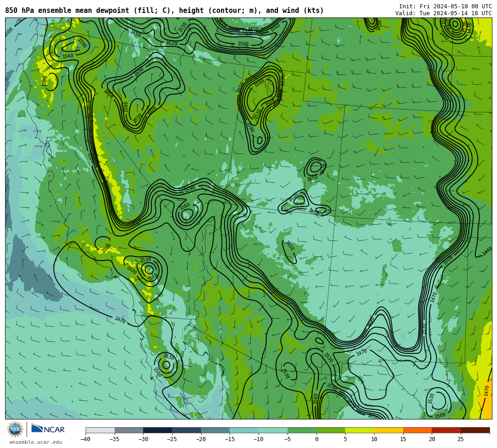Click the 25 colorbar label

(x=461, y=439)
